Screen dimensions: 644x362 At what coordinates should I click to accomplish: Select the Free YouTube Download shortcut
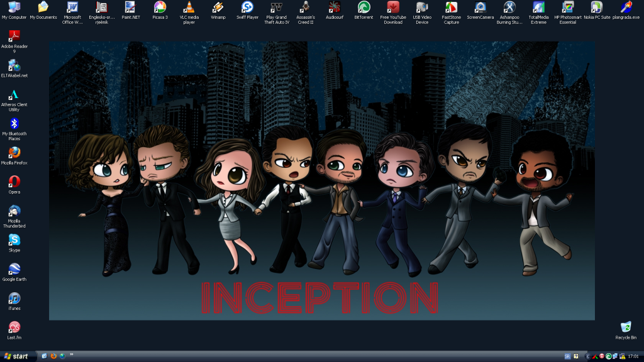(x=393, y=13)
